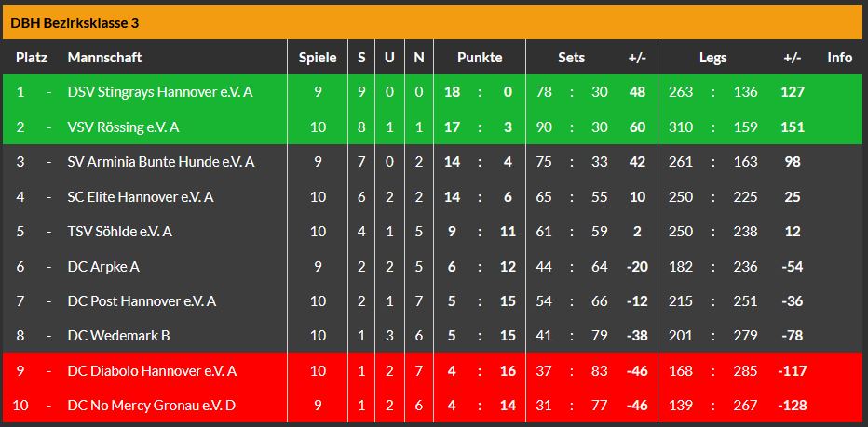This screenshot has height=427, width=868.
Task: Open DC Diabolo Hannover e.V. A team
Action: 153,371
